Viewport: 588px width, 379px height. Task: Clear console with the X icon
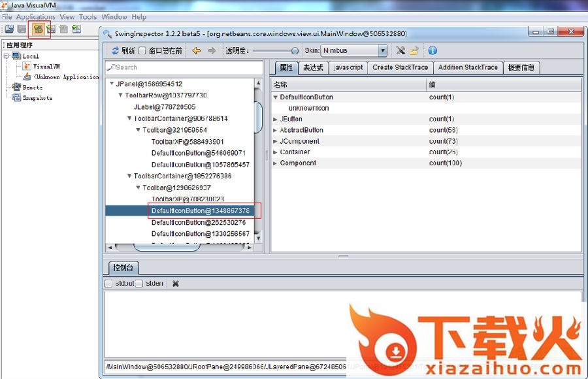click(x=175, y=284)
